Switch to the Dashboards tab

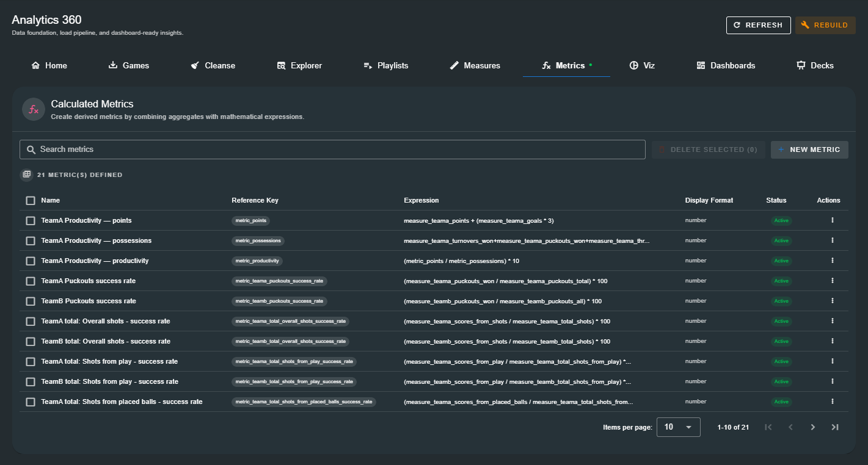(x=726, y=65)
